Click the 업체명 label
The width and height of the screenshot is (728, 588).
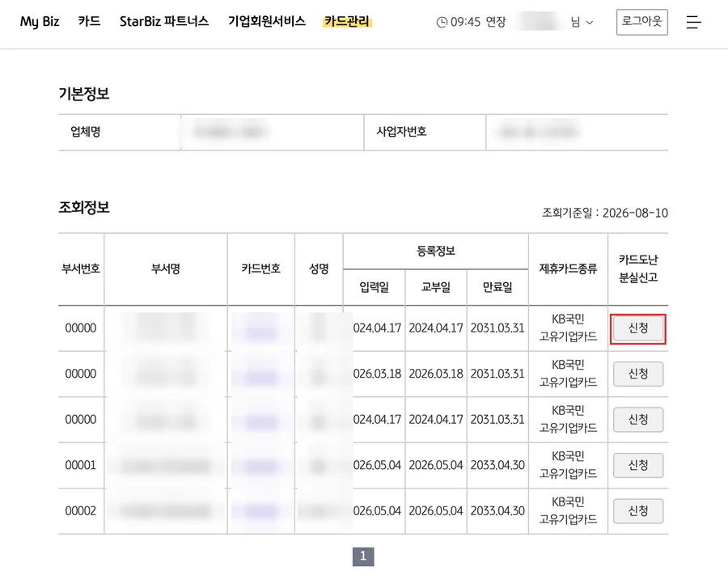(86, 132)
